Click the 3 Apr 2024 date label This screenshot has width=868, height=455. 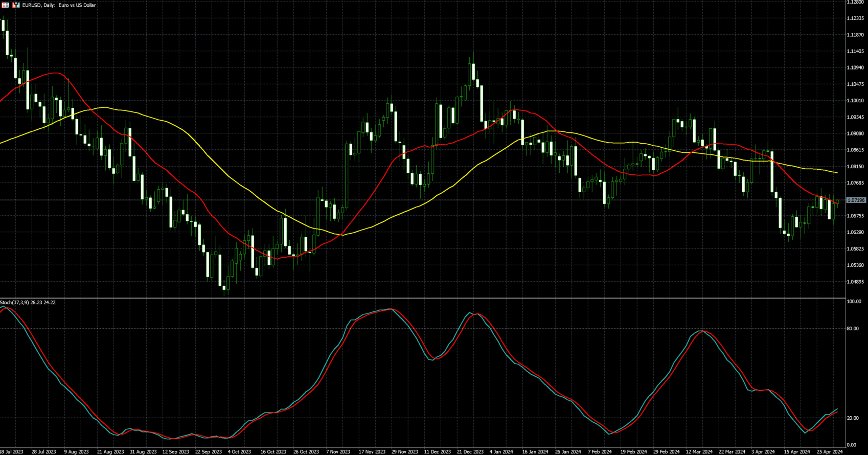(x=763, y=452)
